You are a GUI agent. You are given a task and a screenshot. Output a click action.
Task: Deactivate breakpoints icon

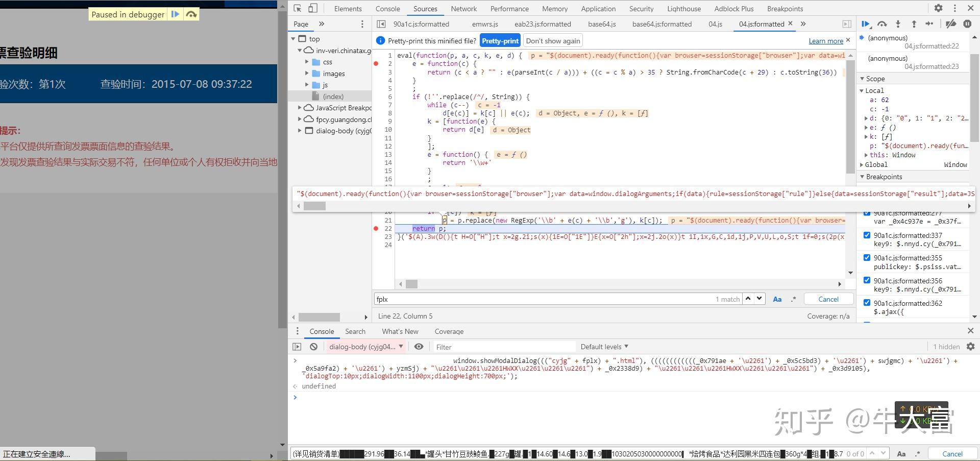click(x=950, y=24)
